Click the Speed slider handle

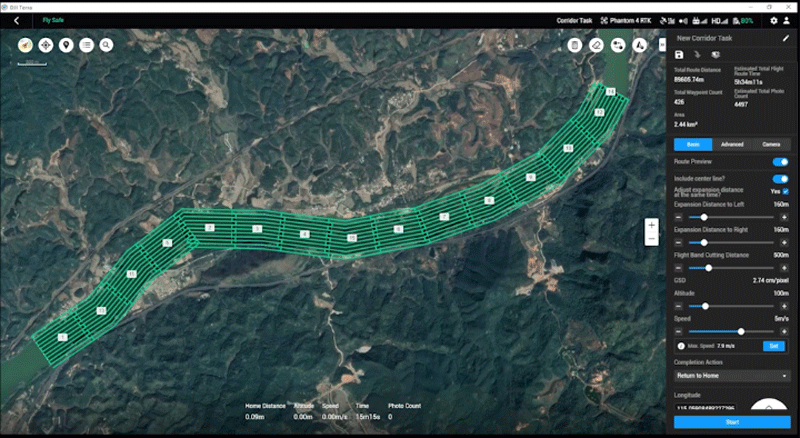741,331
